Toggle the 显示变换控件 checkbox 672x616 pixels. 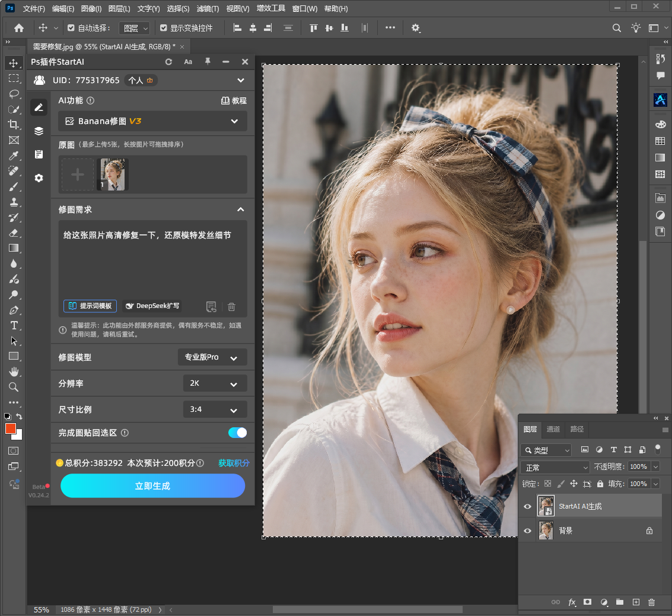pyautogui.click(x=163, y=28)
